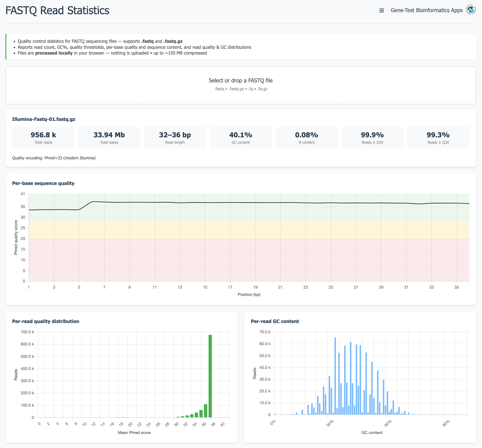Click the Per-base sequence quality heading
The height and width of the screenshot is (448, 482).
43,183
